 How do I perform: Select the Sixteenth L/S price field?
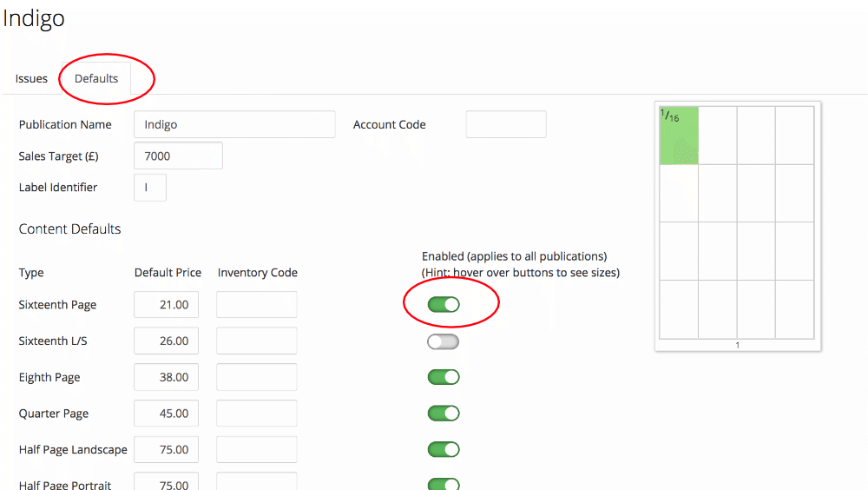click(x=166, y=341)
